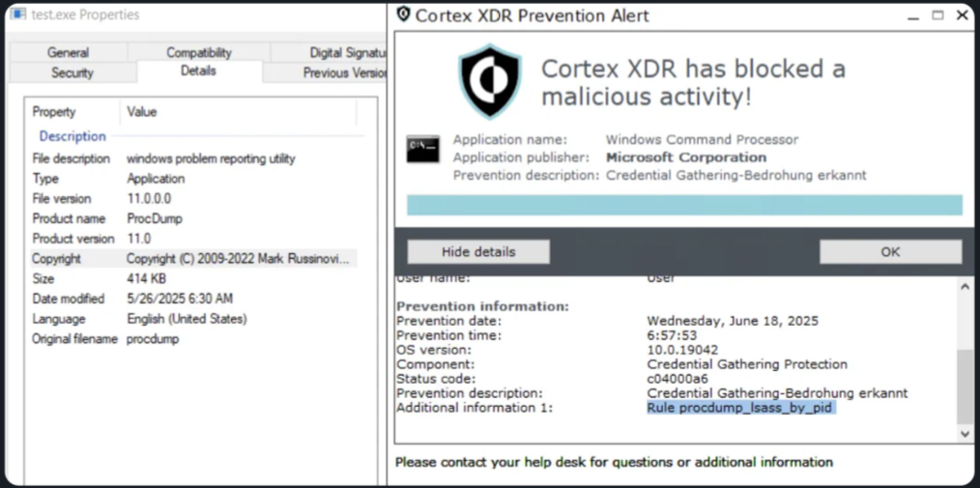Select the Details tab
The image size is (980, 488).
point(198,72)
